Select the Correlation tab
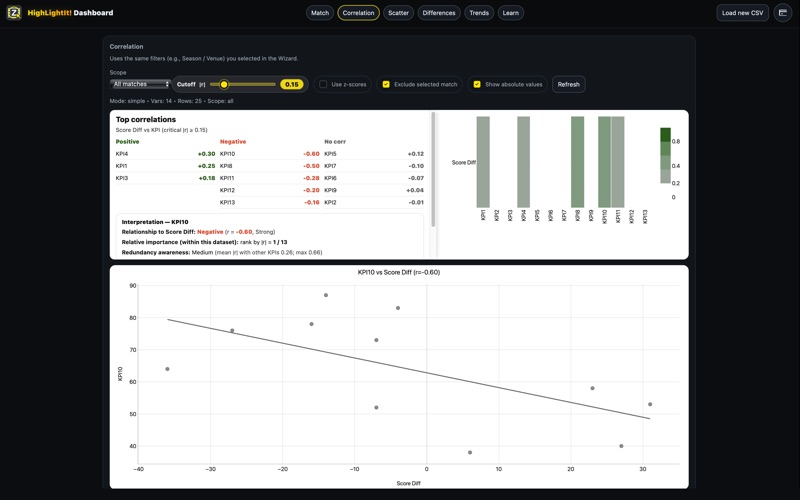Viewport: 800px width, 500px height. [x=358, y=13]
